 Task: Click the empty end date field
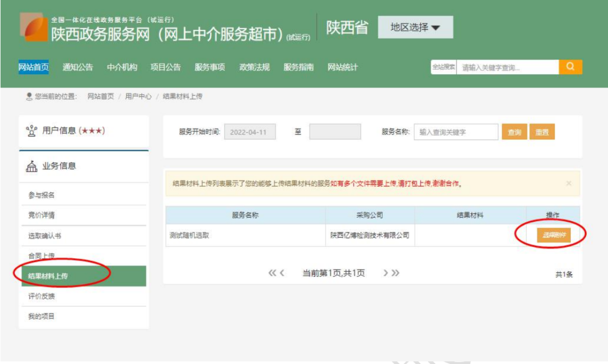coord(335,132)
